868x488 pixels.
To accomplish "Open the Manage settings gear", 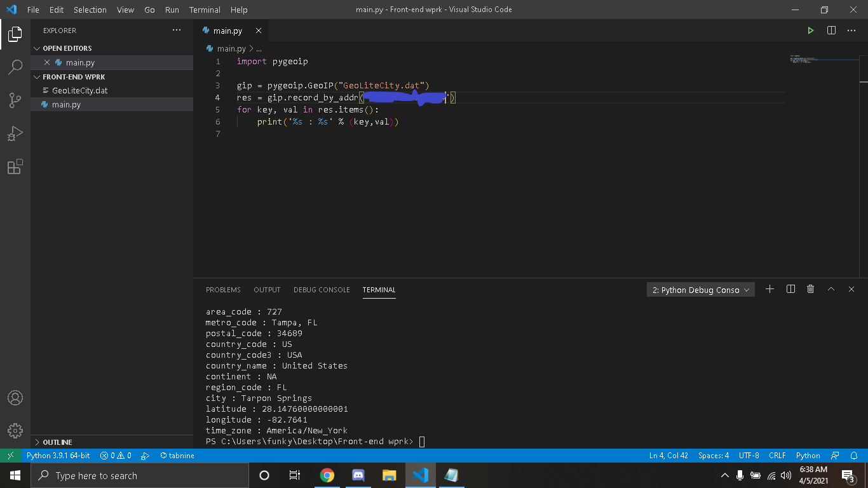I will click(15, 430).
